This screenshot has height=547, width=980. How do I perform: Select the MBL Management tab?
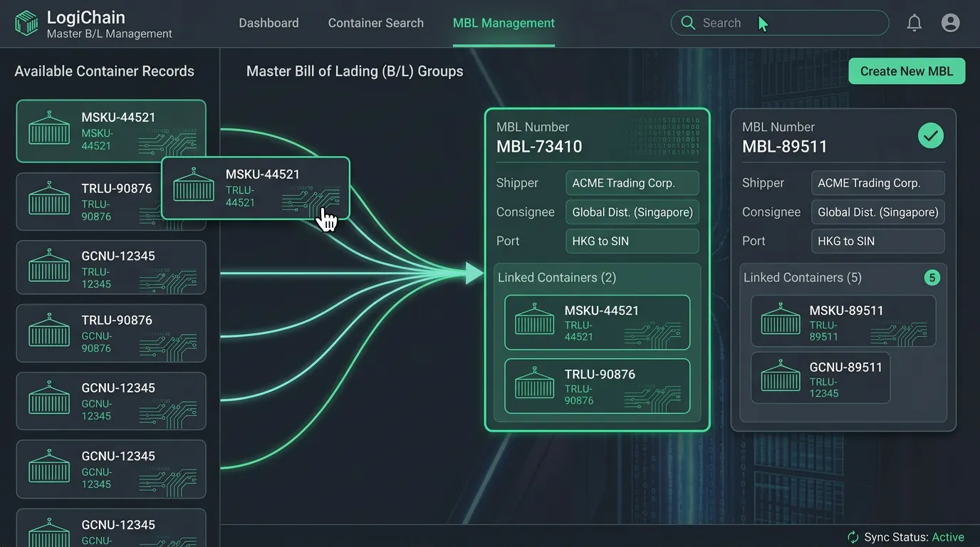tap(504, 23)
